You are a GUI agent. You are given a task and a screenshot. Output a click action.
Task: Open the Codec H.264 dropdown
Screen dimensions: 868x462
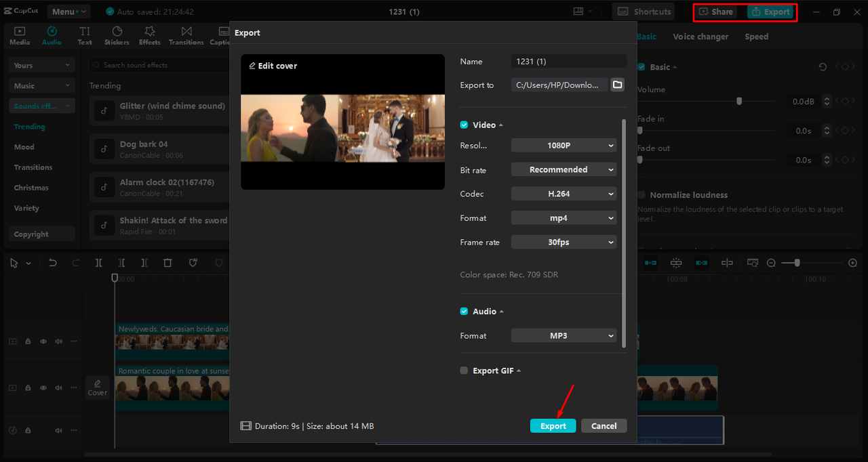[x=564, y=194]
